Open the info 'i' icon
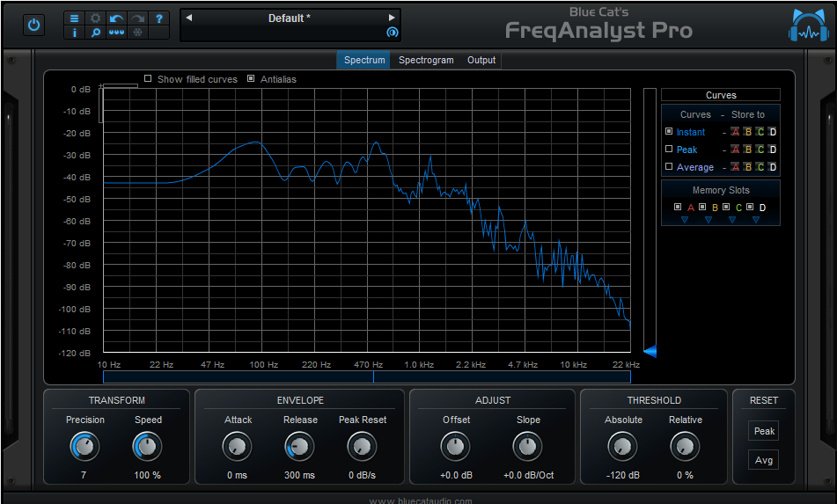Viewport: 837px width, 504px height. [74, 33]
